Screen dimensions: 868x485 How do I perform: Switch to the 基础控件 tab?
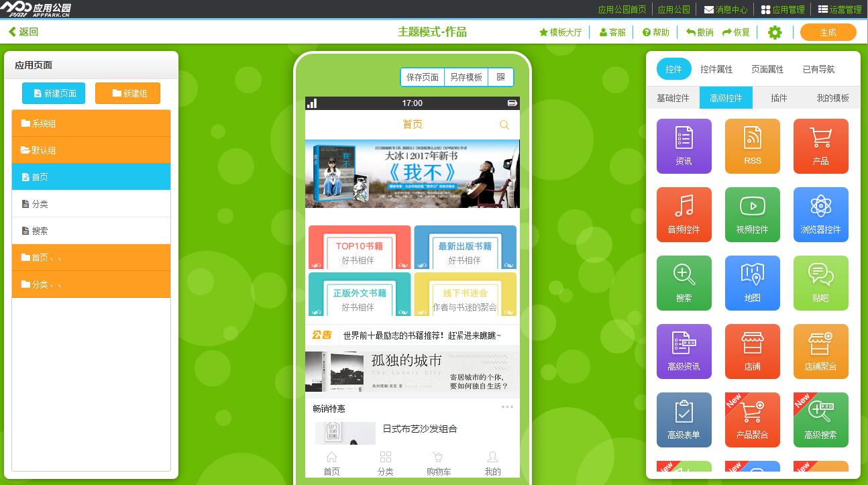[673, 98]
